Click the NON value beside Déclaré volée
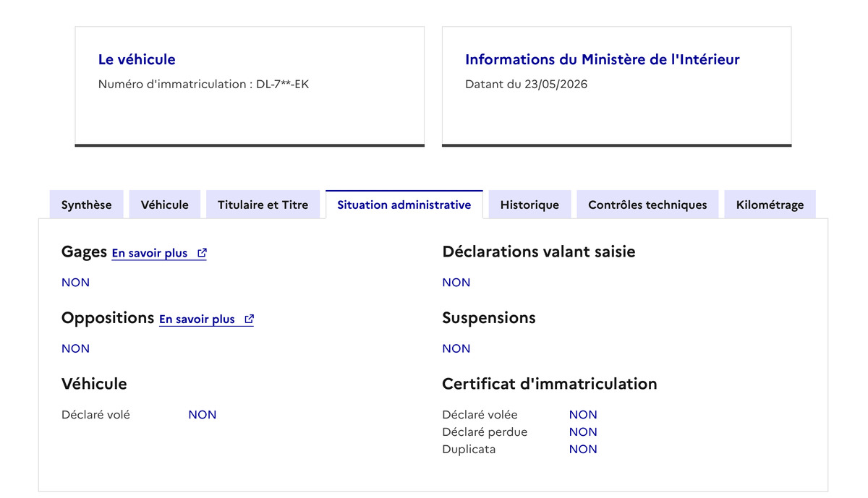Viewport: 868px width, 498px height. tap(583, 415)
